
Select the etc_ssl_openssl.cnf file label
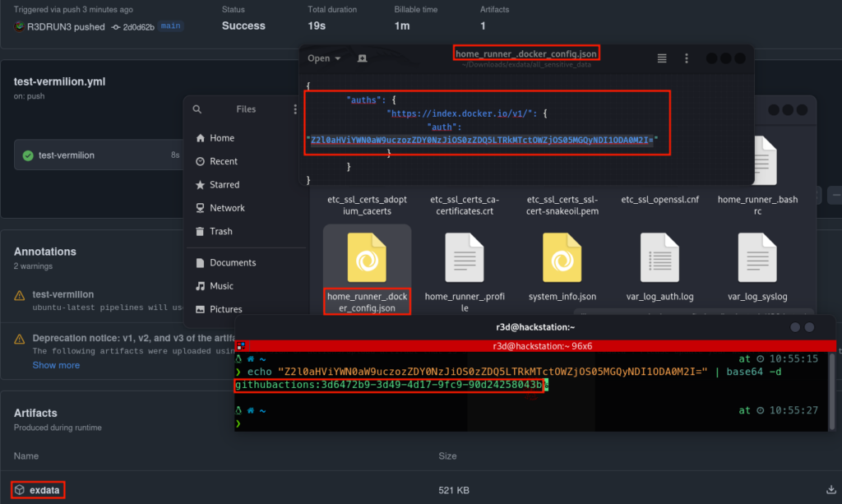pyautogui.click(x=660, y=200)
